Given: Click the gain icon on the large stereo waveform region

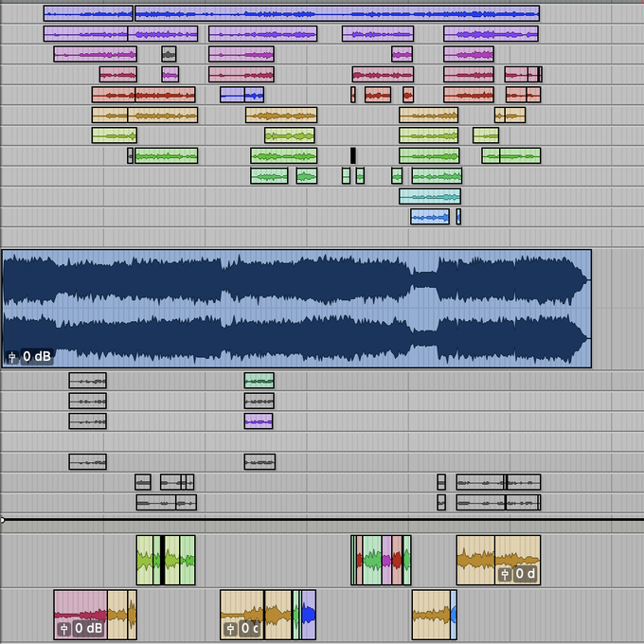Looking at the screenshot, I should [x=12, y=357].
